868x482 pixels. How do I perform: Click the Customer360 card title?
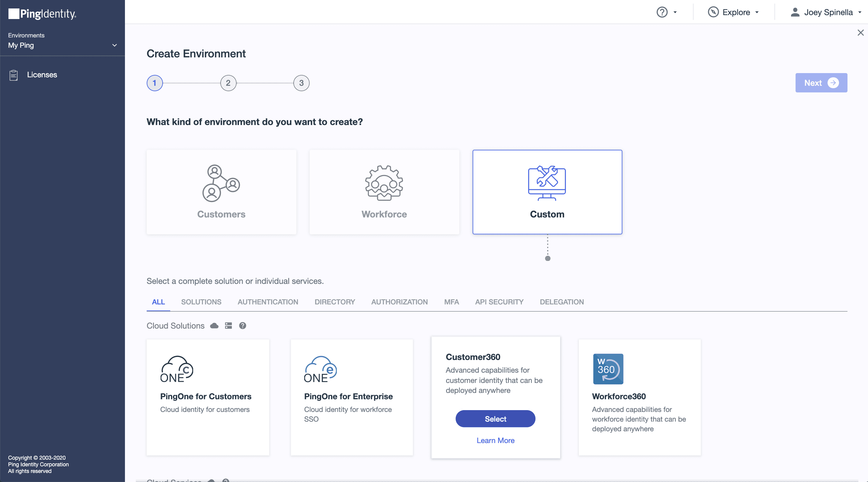pos(473,357)
